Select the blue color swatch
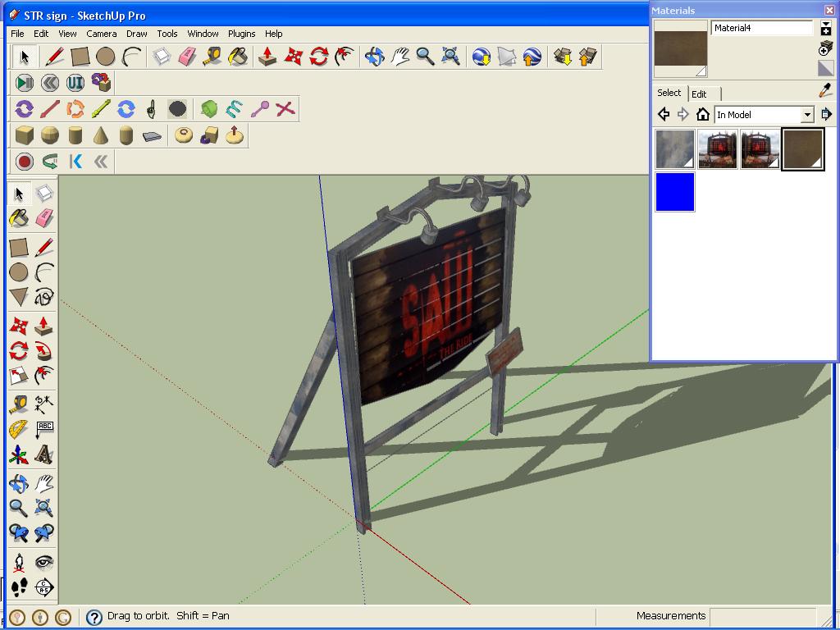Screen dimensions: 840x630 [x=675, y=192]
